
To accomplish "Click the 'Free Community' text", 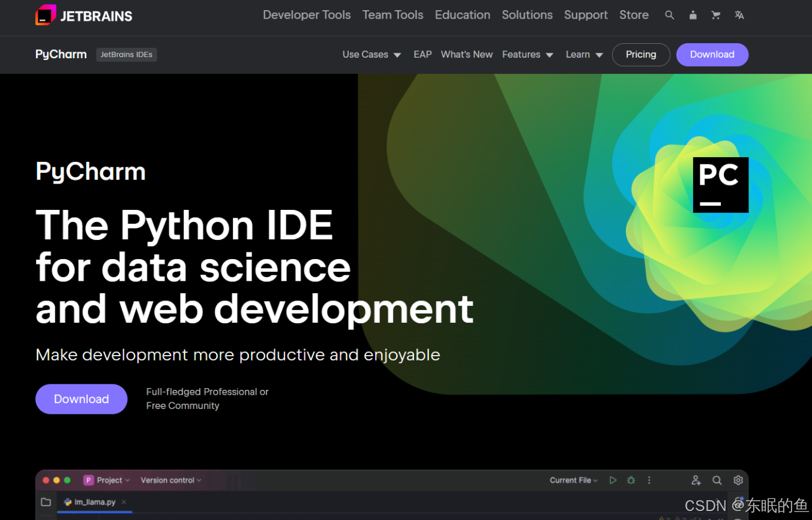I will tap(183, 406).
